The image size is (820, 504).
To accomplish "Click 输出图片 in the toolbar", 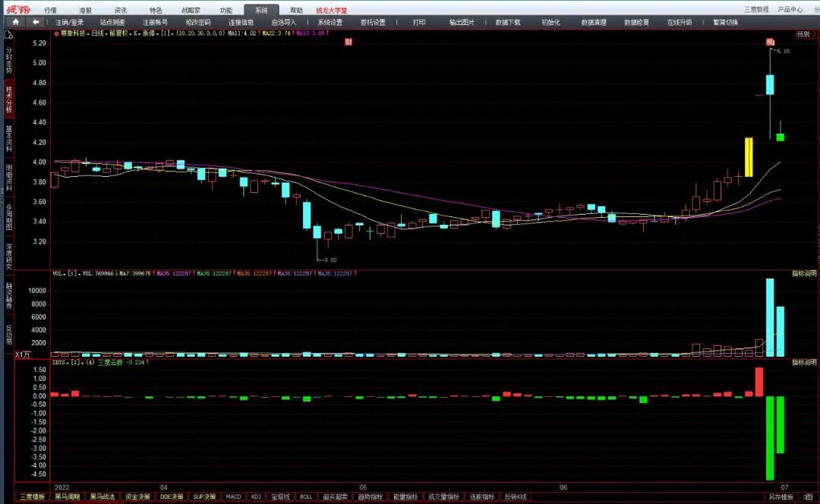I will [x=462, y=23].
